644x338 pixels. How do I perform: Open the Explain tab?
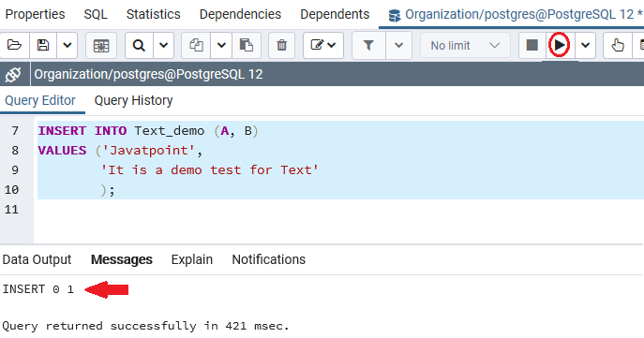coord(192,259)
